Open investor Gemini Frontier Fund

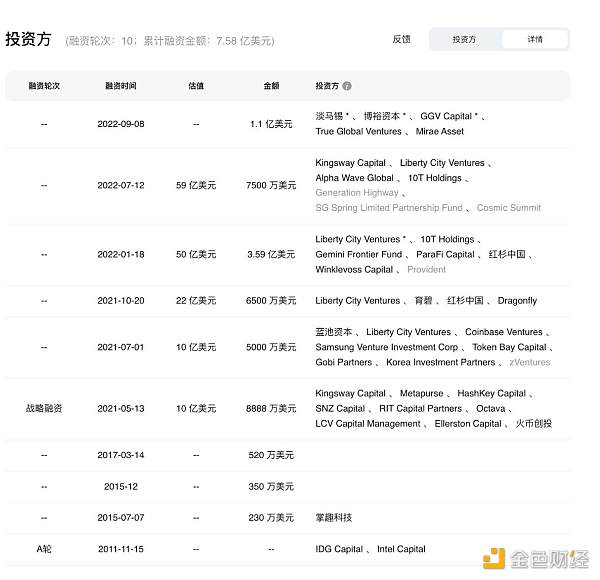(x=359, y=254)
